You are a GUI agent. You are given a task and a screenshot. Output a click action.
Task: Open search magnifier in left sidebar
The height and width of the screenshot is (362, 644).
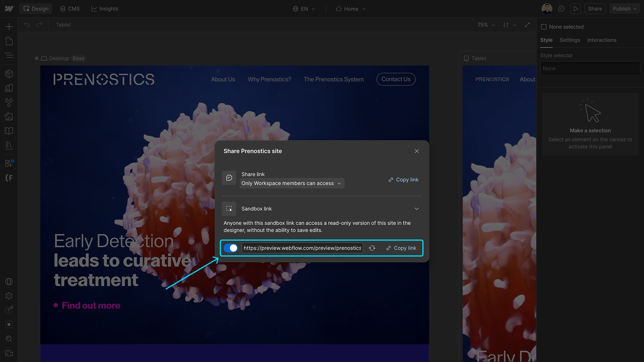(x=9, y=339)
